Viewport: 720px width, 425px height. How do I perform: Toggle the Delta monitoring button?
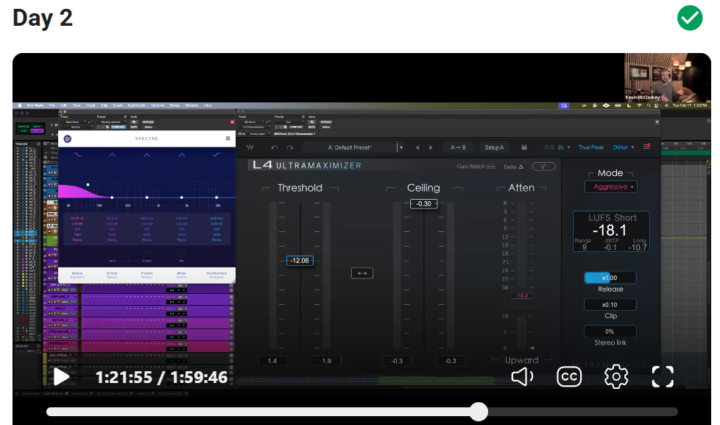point(513,167)
